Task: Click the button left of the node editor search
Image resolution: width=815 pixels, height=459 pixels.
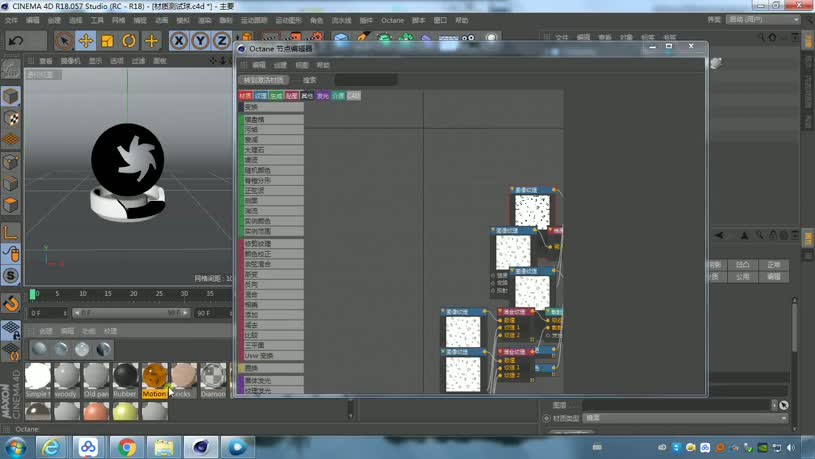Action: pos(264,80)
